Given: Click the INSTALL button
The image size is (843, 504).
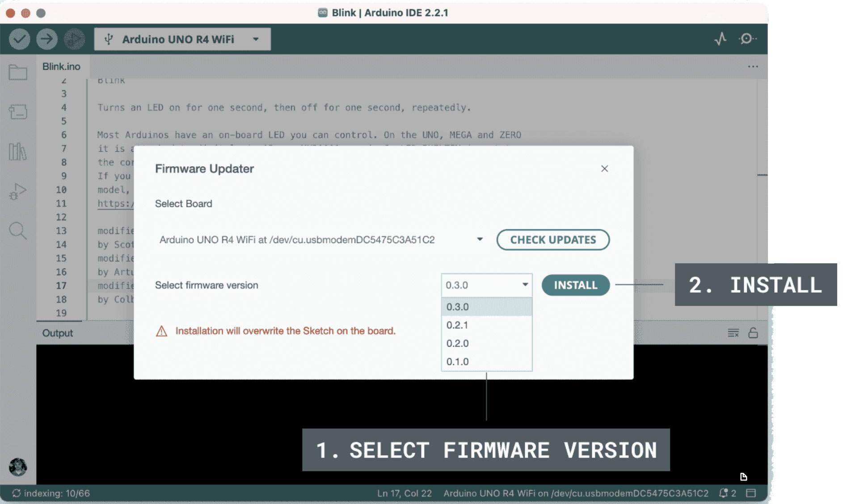Looking at the screenshot, I should tap(576, 285).
